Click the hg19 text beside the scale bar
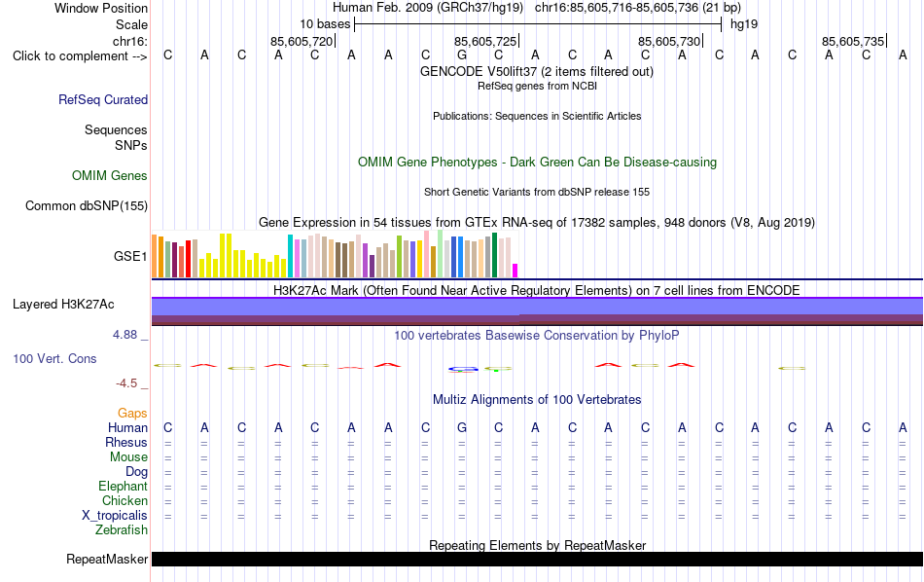 (744, 24)
